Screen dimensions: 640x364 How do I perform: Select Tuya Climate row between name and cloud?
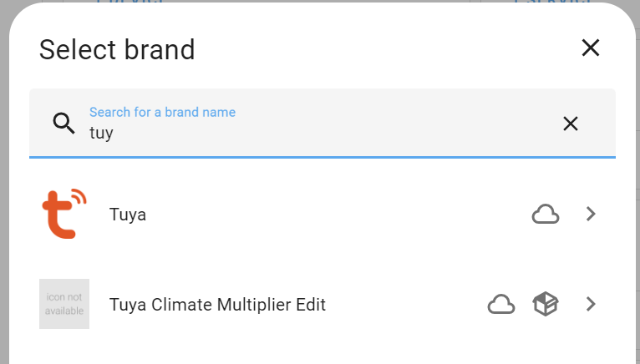(407, 305)
